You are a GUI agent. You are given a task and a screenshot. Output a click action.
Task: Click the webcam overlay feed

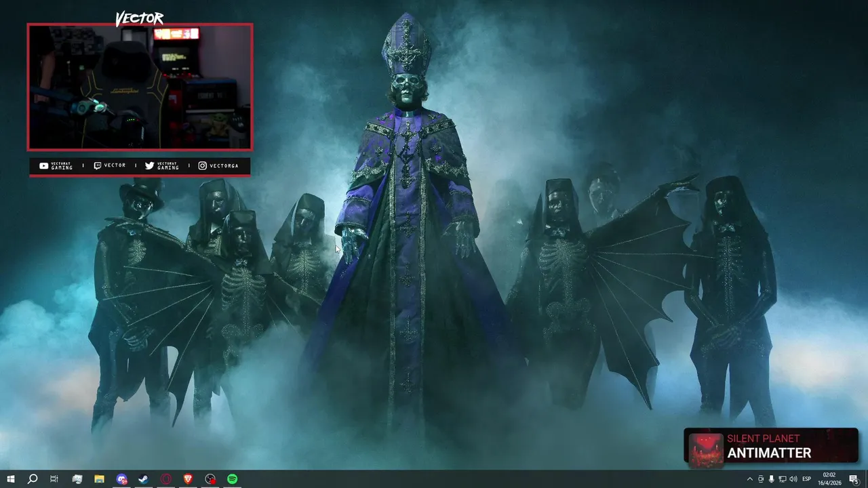(x=140, y=87)
